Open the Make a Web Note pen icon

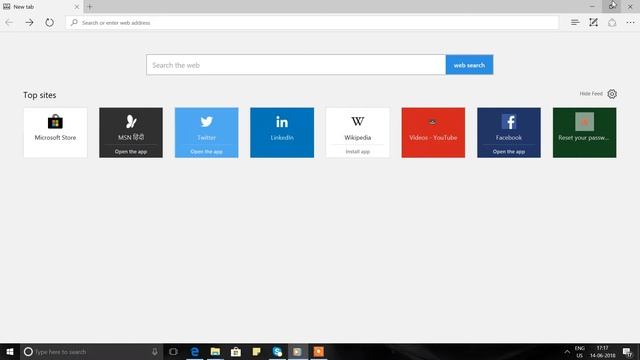(593, 22)
